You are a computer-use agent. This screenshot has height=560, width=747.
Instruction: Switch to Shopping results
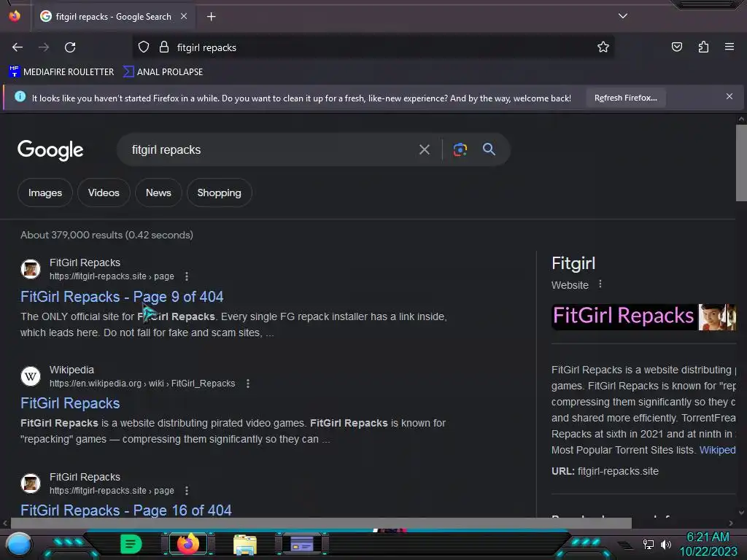(x=219, y=192)
